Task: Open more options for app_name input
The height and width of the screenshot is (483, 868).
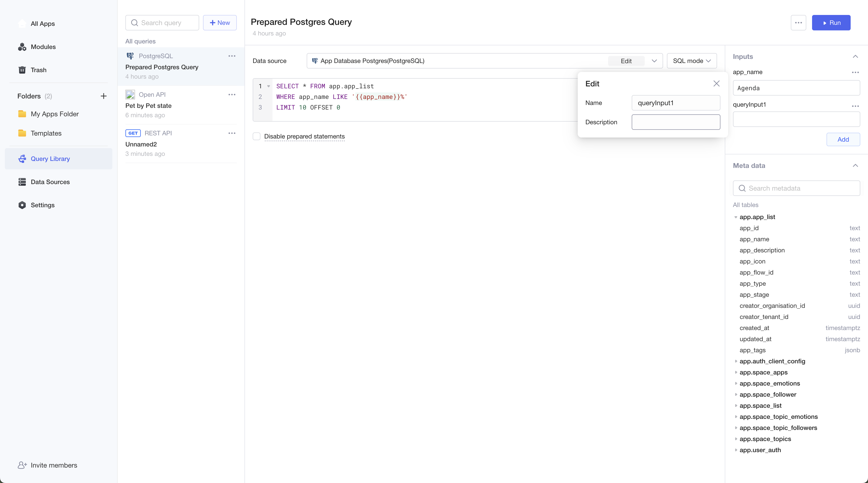Action: [x=855, y=72]
